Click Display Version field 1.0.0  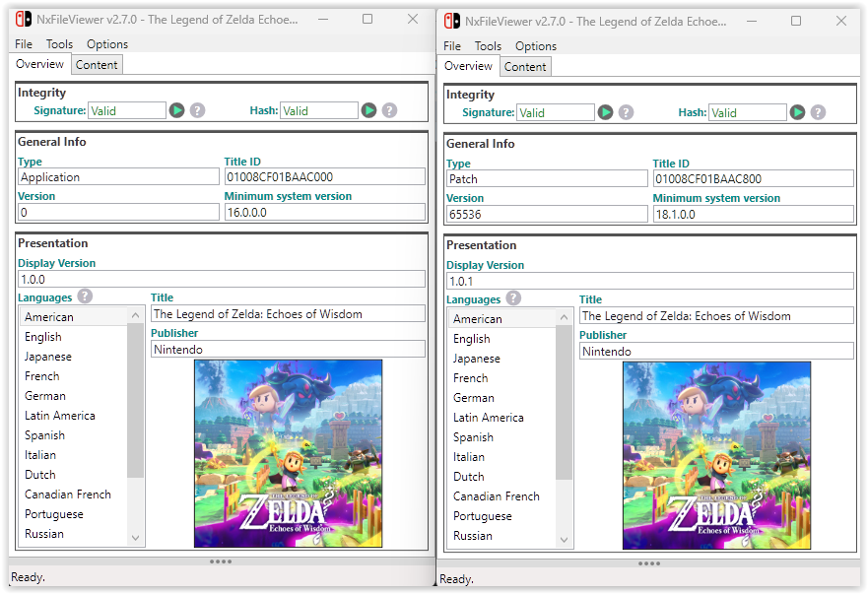(222, 279)
